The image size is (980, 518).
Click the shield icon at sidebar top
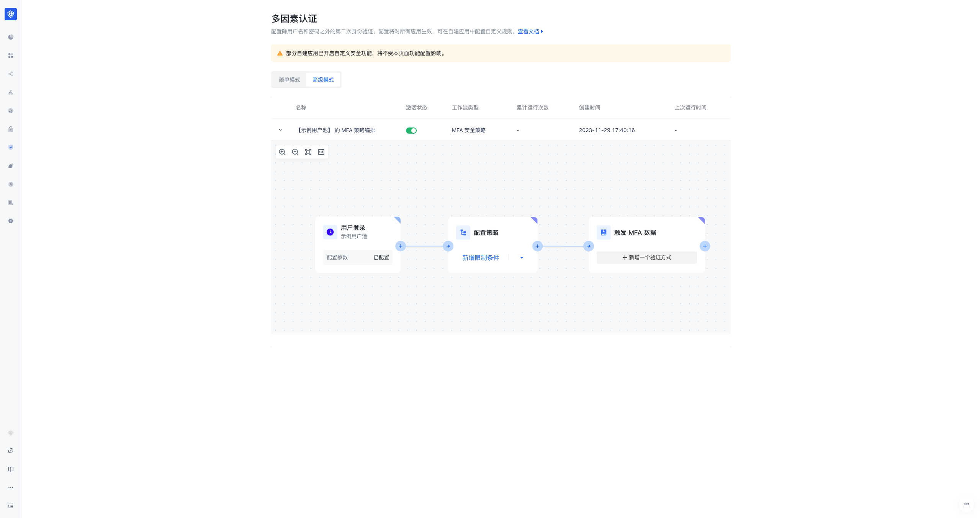(x=10, y=14)
